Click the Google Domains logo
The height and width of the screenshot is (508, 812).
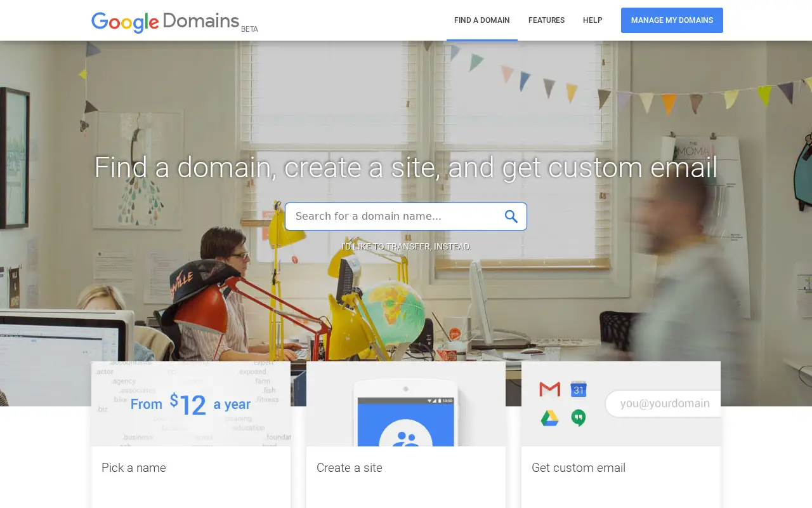coord(166,22)
